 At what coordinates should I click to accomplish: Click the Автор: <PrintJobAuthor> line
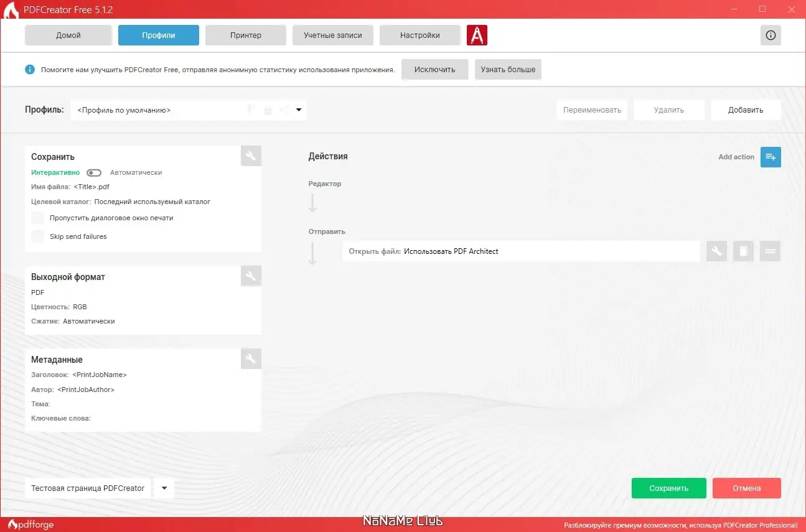click(x=73, y=390)
